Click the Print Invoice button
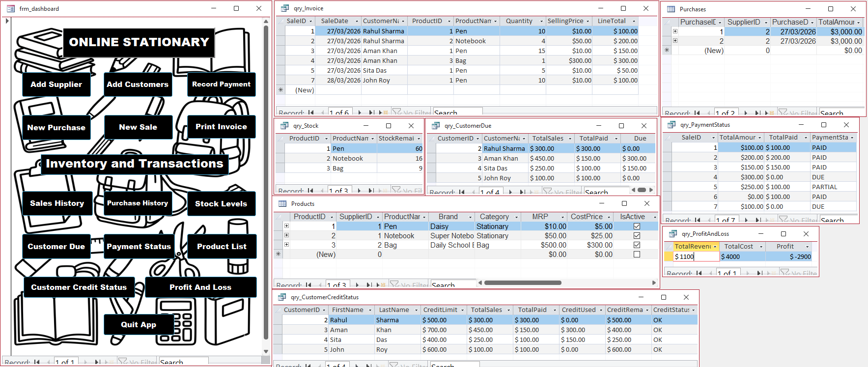The height and width of the screenshot is (367, 868). click(222, 127)
